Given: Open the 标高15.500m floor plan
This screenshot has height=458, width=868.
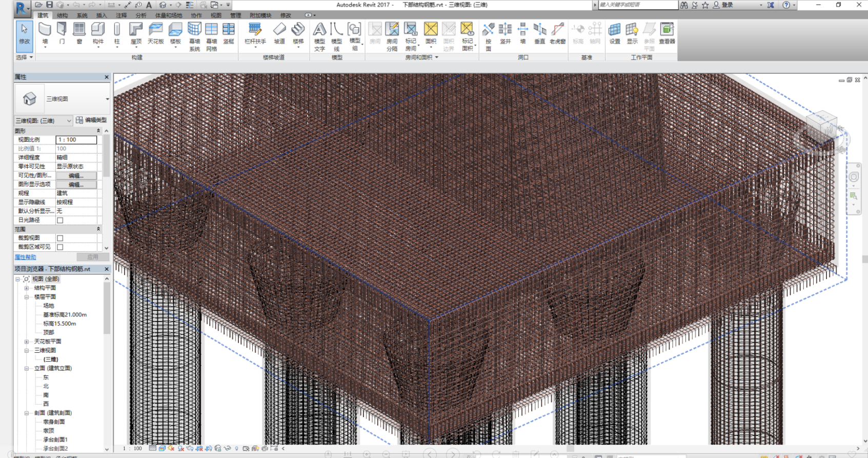Looking at the screenshot, I should coord(59,324).
